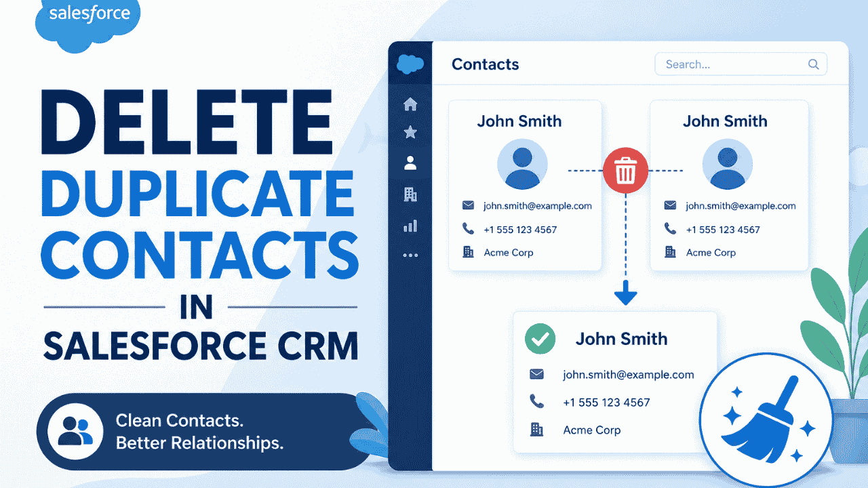This screenshot has height=488, width=868.
Task: Click right card's John Smith name
Action: [x=725, y=121]
